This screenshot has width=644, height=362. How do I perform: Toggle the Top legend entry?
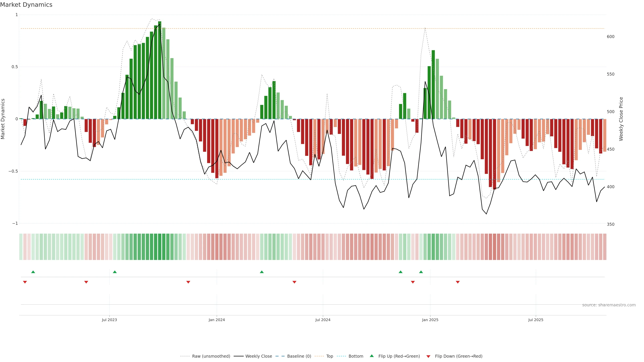tap(330, 356)
